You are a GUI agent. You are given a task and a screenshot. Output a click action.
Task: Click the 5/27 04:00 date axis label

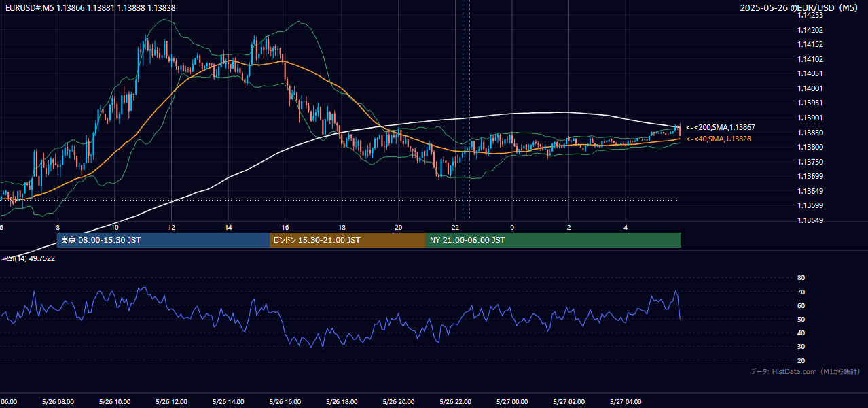pyautogui.click(x=626, y=401)
